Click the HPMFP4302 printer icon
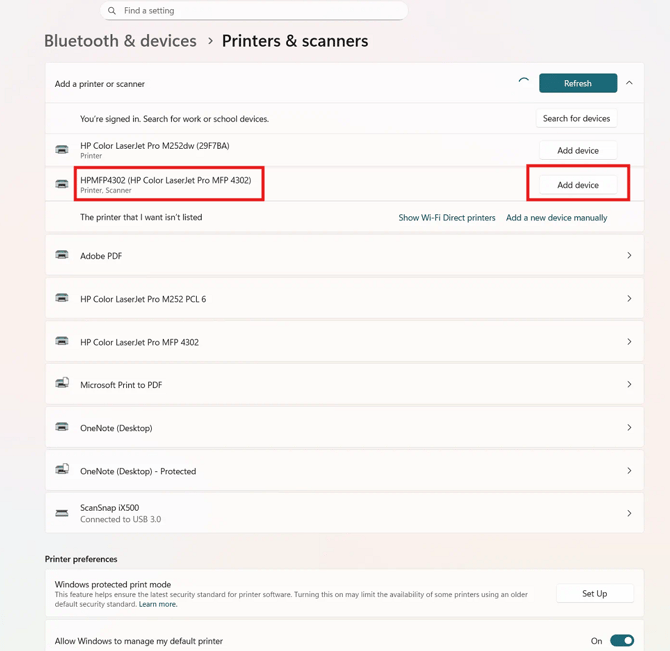Screen dimensions: 670x651 click(62, 185)
